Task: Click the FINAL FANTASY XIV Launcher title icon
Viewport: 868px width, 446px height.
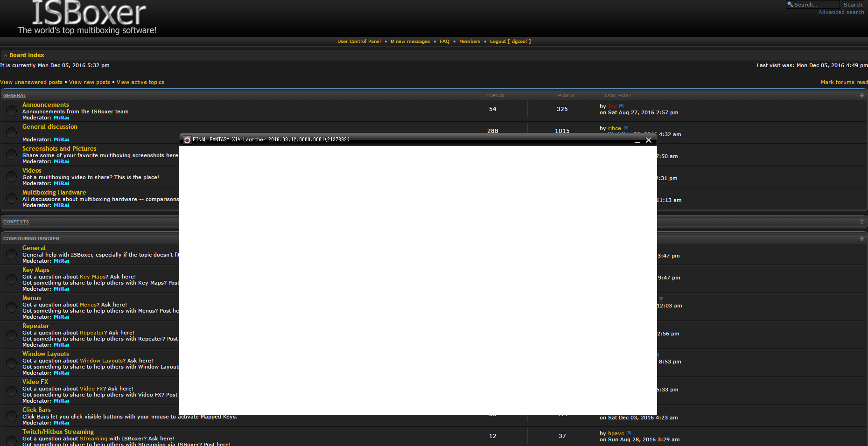Action: point(187,139)
